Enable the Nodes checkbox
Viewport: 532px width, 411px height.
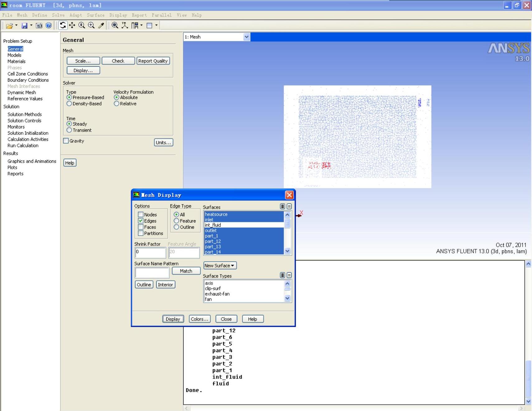point(141,214)
